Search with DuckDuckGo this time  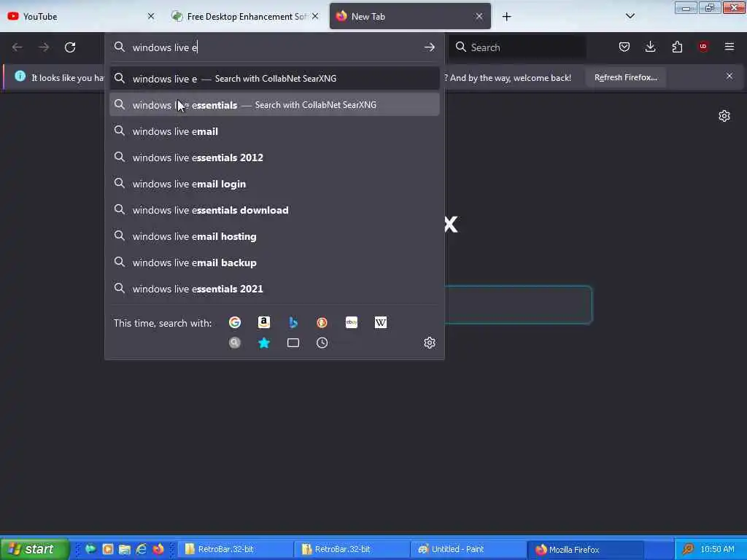[x=322, y=322]
